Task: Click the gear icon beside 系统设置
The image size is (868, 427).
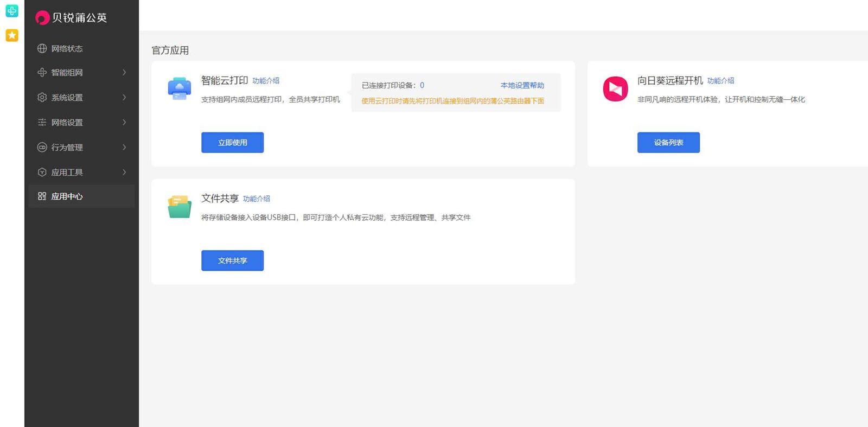Action: point(42,97)
